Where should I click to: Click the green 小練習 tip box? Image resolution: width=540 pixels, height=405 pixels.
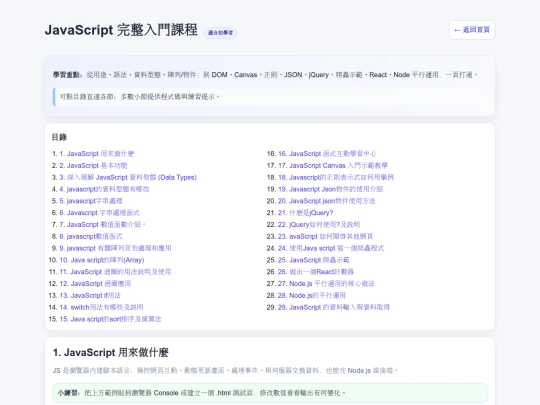point(270,393)
